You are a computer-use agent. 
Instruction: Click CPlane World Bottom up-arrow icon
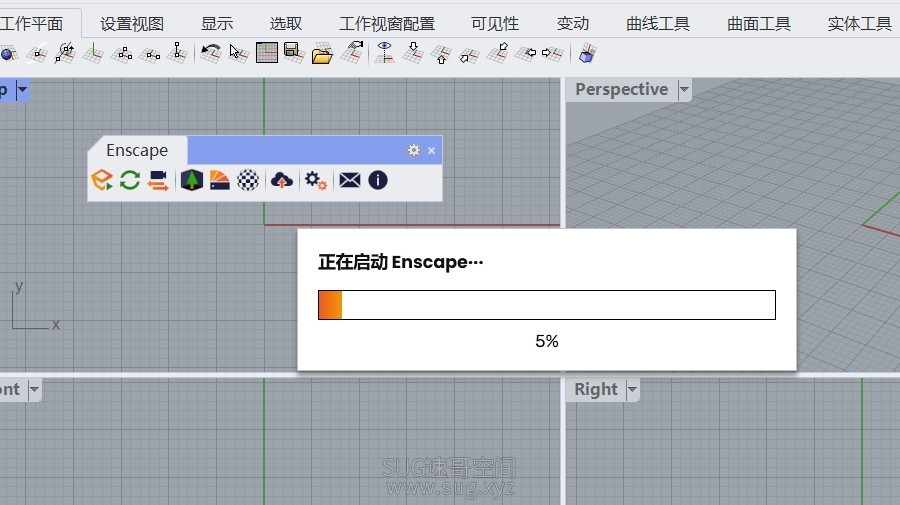441,54
